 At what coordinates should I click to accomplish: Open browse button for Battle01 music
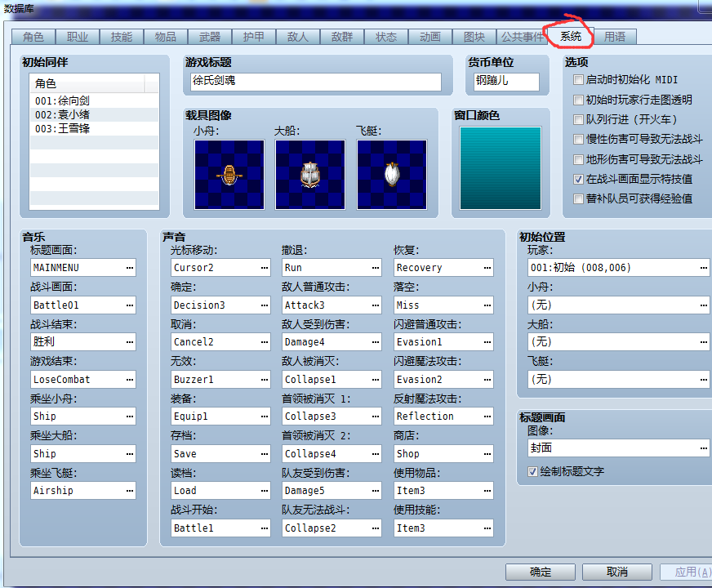pyautogui.click(x=130, y=305)
